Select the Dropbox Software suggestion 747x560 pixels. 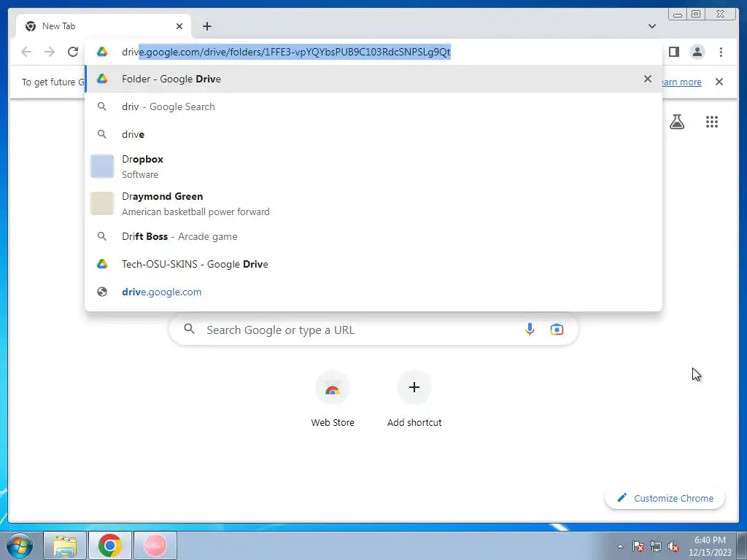click(373, 166)
